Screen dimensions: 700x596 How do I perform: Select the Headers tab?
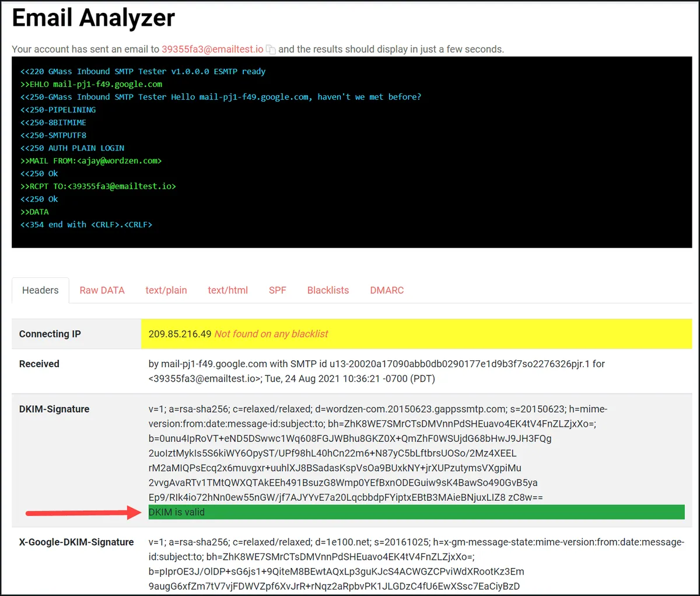point(40,290)
